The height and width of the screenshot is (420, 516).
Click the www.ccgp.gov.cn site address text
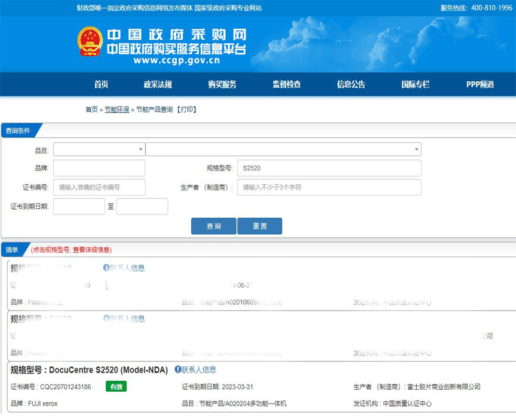point(177,60)
